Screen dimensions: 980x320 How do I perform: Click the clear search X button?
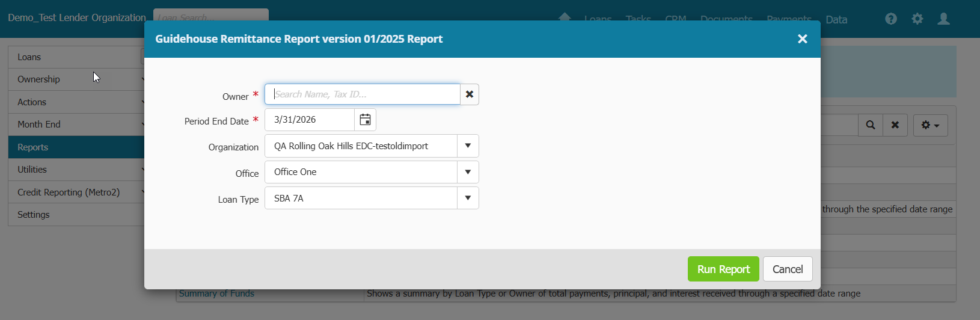(x=895, y=125)
